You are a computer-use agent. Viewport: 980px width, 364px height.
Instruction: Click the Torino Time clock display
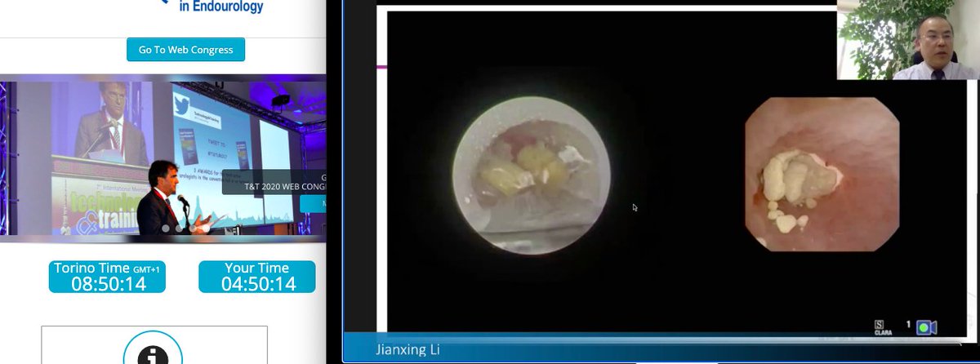point(107,277)
